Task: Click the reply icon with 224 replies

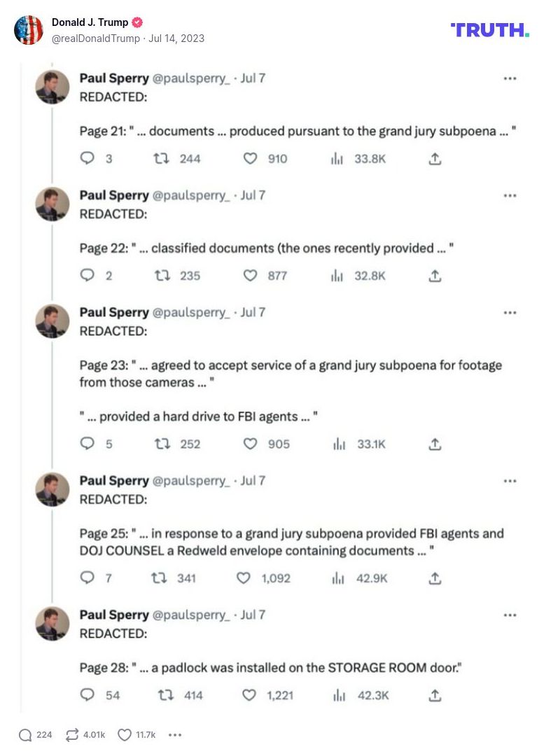Action: coord(26,734)
